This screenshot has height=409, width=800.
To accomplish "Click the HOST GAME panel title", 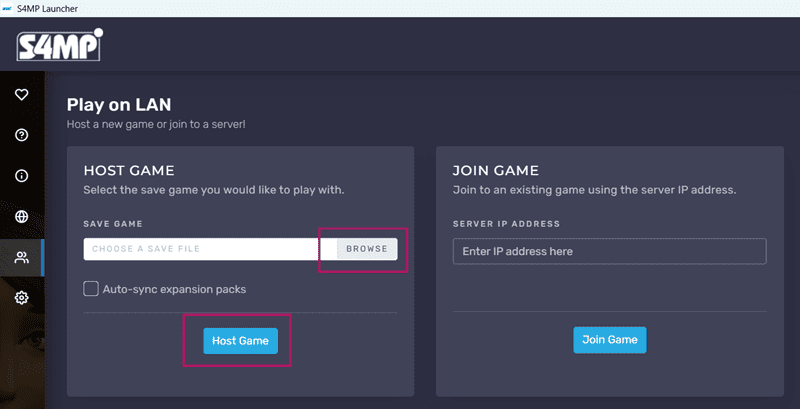I will (129, 170).
